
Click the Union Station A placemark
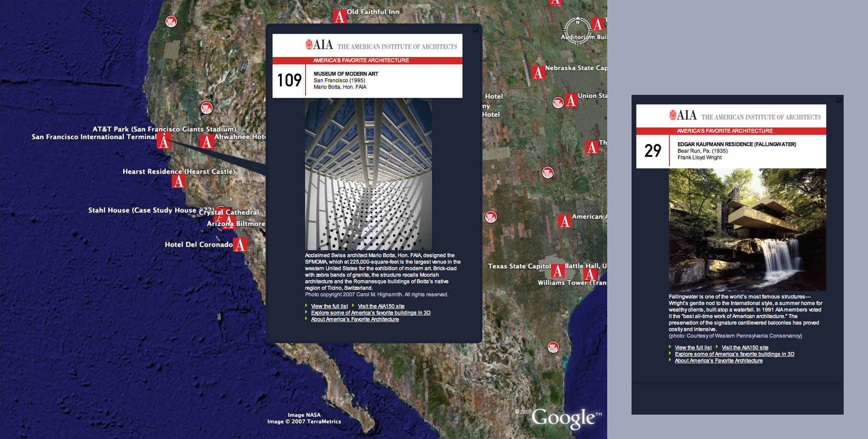point(571,101)
